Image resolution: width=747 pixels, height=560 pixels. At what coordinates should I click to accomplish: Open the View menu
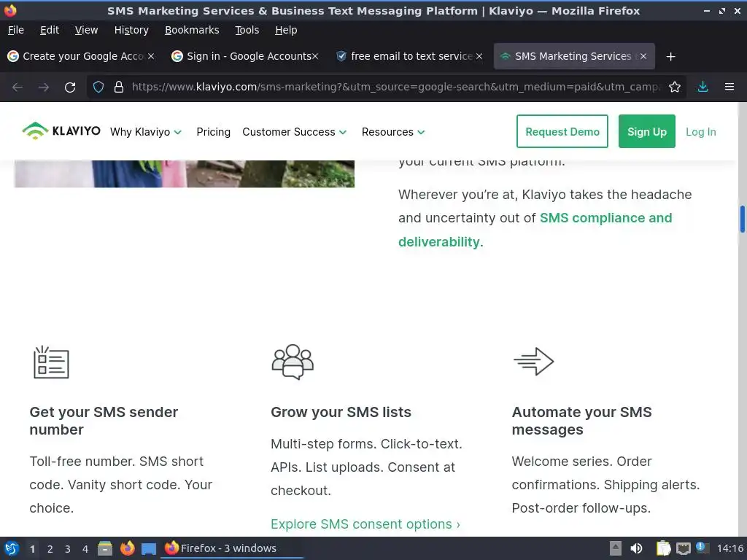pos(86,30)
